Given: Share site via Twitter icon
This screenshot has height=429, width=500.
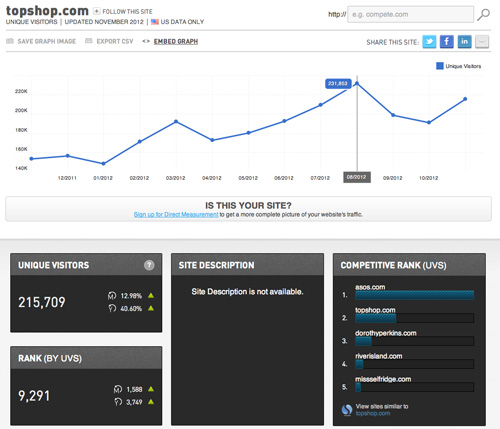Looking at the screenshot, I should [429, 42].
